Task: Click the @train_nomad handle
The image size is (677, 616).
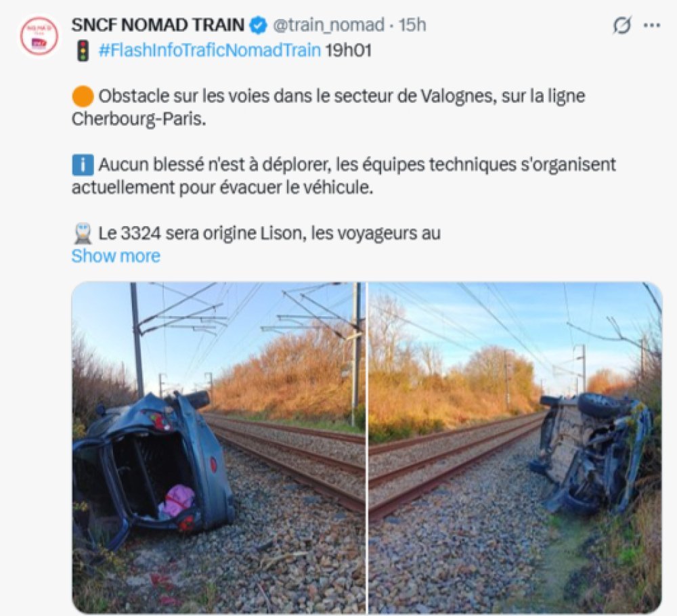Action: pyautogui.click(x=328, y=25)
